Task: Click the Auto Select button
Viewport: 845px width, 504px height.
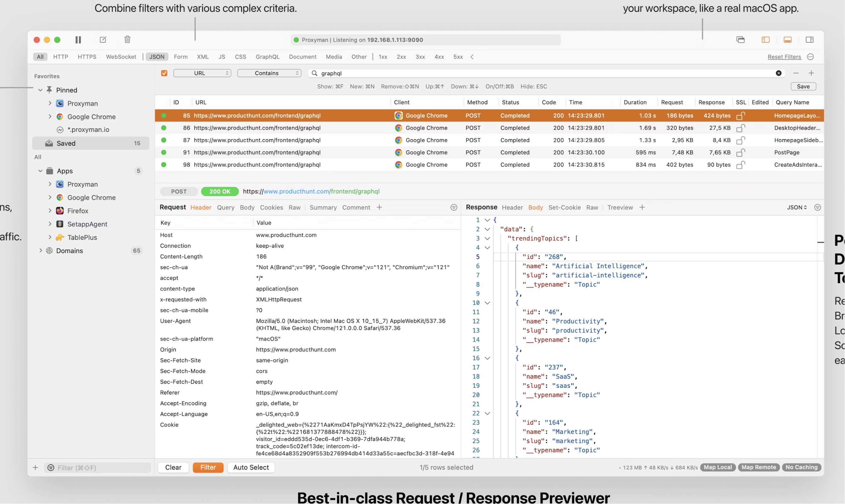Action: tap(251, 467)
